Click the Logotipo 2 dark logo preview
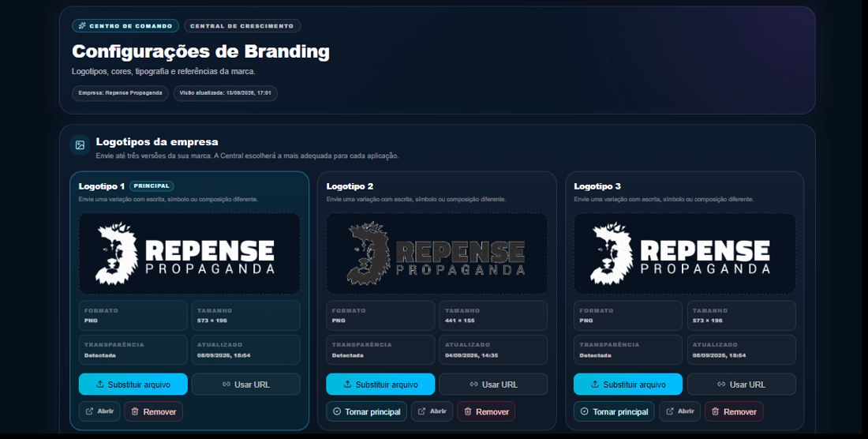The width and height of the screenshot is (868, 439). [x=437, y=253]
